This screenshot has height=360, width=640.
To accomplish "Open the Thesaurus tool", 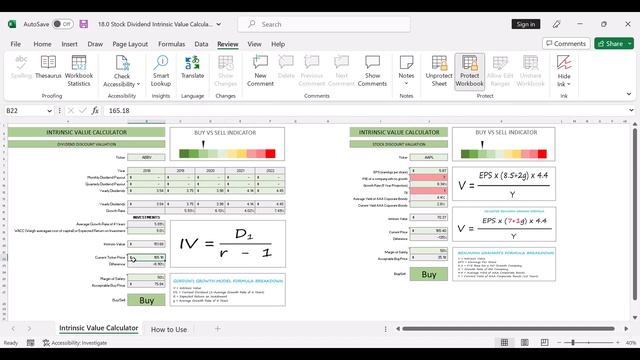I will pyautogui.click(x=48, y=67).
